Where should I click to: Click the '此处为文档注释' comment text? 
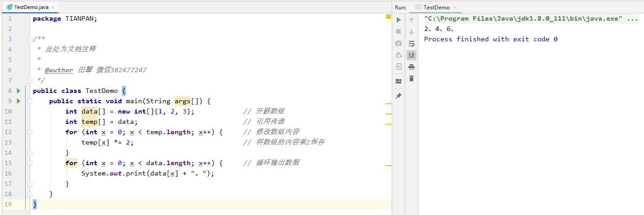(x=70, y=49)
